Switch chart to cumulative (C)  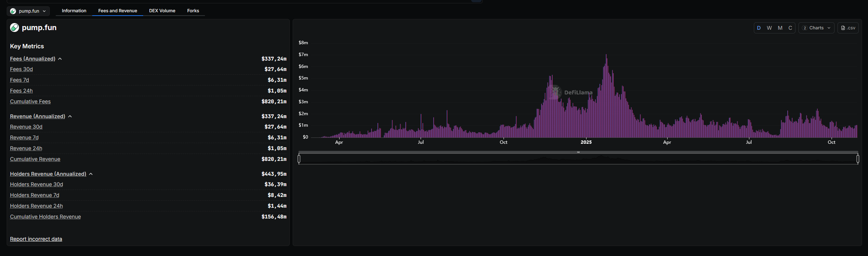click(790, 28)
